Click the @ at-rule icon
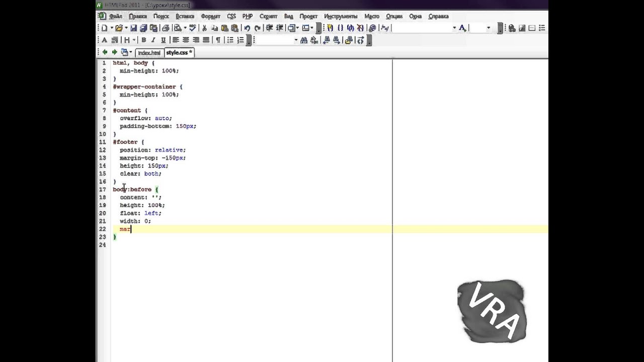This screenshot has height=362, width=644. point(372,28)
